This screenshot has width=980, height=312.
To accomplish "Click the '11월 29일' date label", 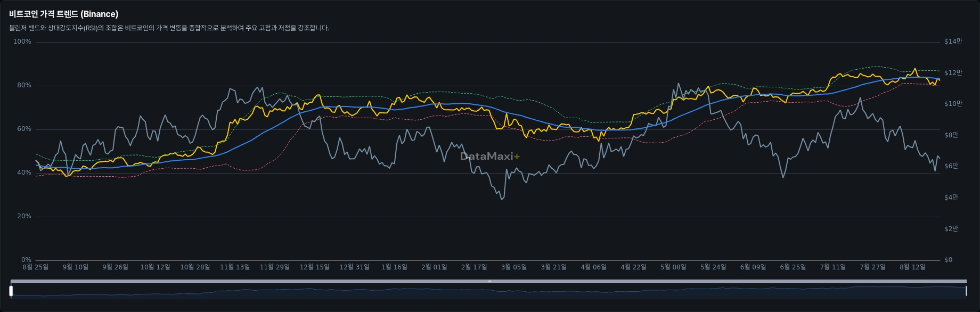I will (x=275, y=267).
